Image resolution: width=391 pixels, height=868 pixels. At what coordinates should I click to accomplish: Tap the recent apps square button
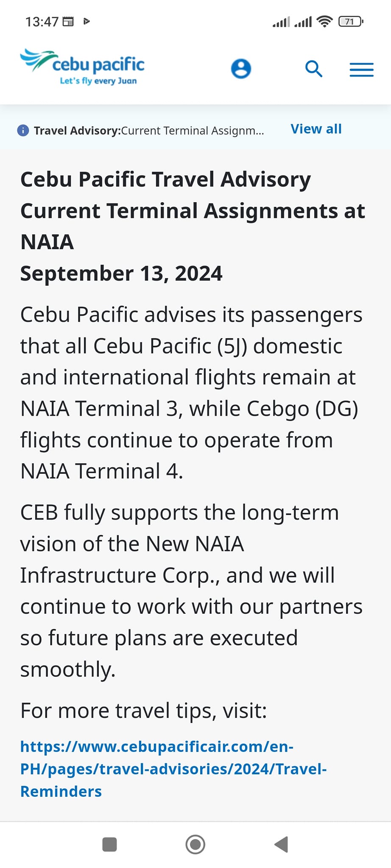(x=110, y=844)
